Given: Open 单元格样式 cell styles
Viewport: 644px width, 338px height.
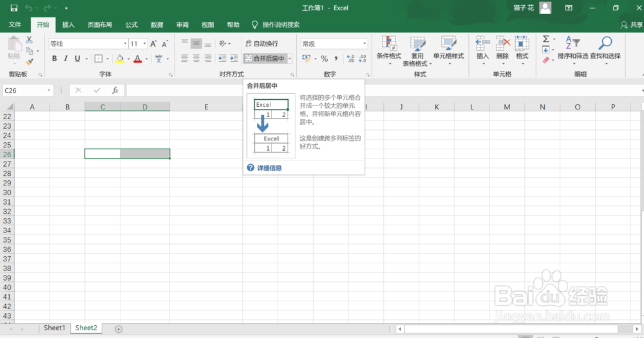Looking at the screenshot, I should 448,51.
